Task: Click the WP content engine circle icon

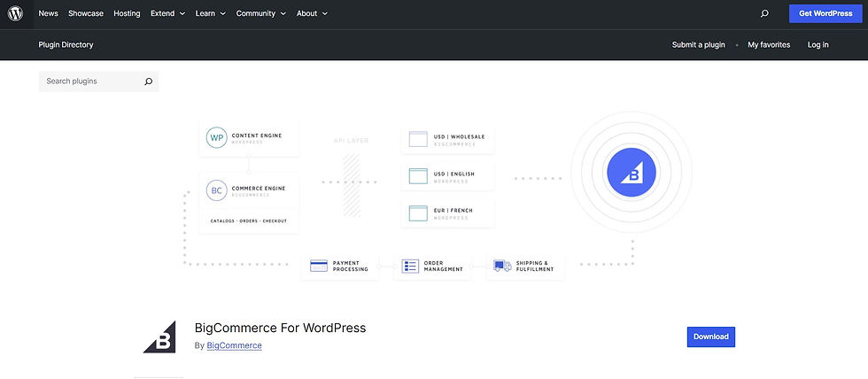Action: click(x=216, y=138)
